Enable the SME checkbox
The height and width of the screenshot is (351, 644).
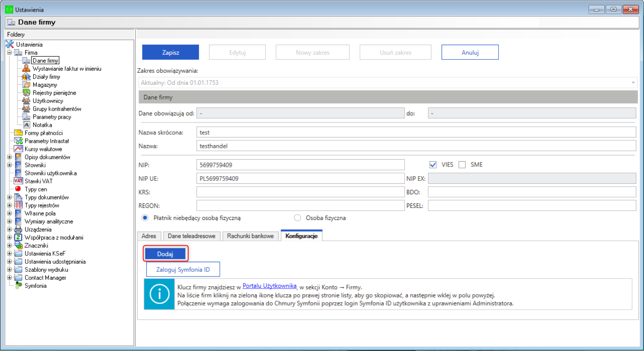tap(462, 165)
